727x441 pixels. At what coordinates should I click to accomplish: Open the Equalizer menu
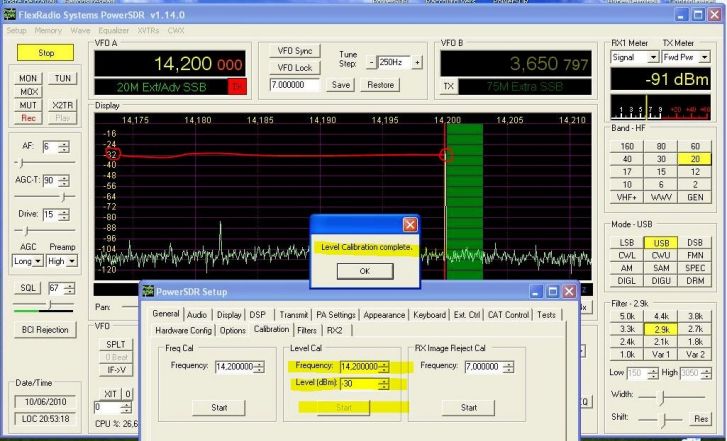tap(114, 31)
